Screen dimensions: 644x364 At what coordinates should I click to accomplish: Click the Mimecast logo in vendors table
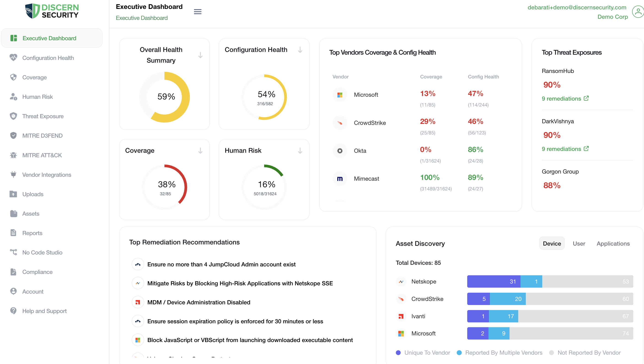click(340, 179)
